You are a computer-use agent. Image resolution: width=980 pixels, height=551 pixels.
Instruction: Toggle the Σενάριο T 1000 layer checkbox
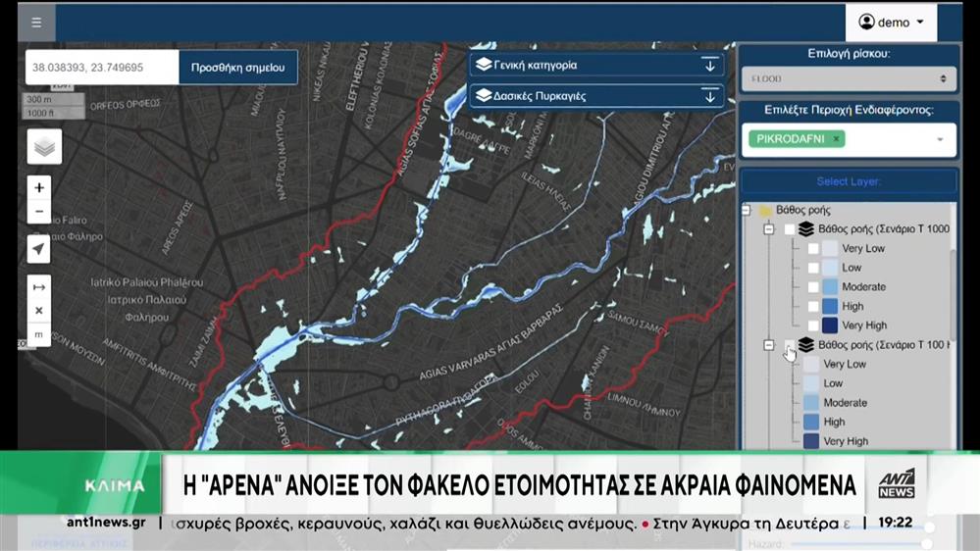(790, 229)
